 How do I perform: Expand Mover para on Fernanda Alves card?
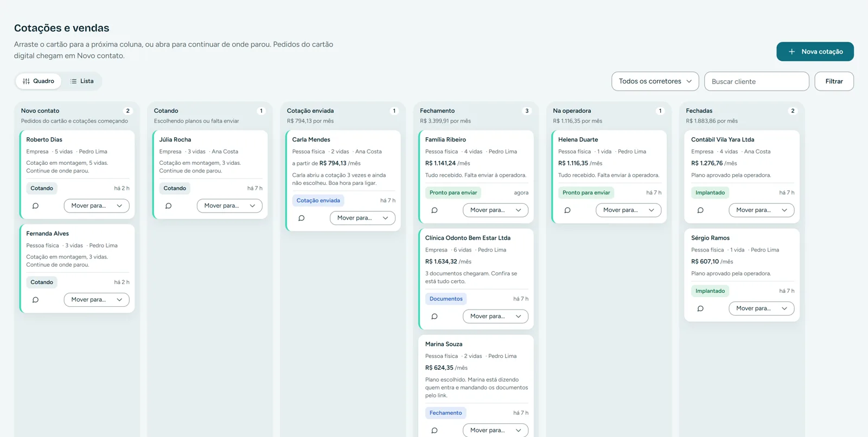coord(97,300)
